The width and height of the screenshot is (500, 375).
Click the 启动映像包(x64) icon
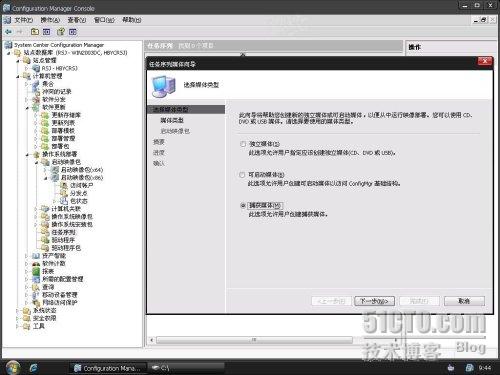pos(55,170)
